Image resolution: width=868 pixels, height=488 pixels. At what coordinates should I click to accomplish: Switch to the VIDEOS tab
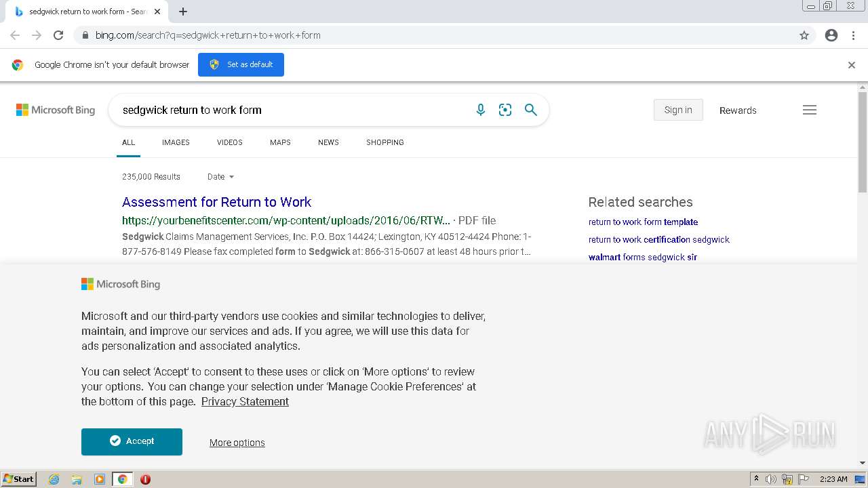pyautogui.click(x=230, y=142)
